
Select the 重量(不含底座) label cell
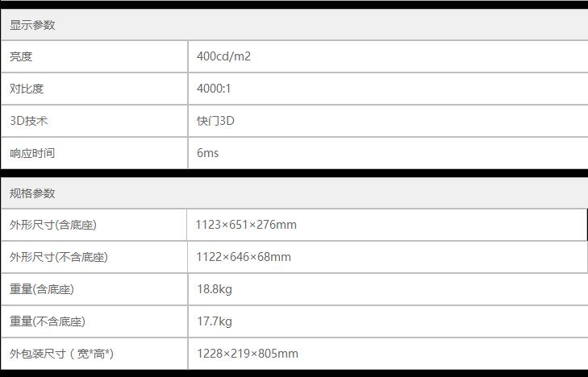48,321
